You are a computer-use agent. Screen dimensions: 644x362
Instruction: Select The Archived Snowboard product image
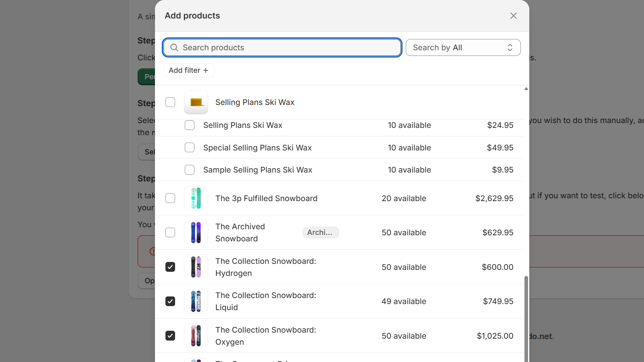tap(196, 232)
